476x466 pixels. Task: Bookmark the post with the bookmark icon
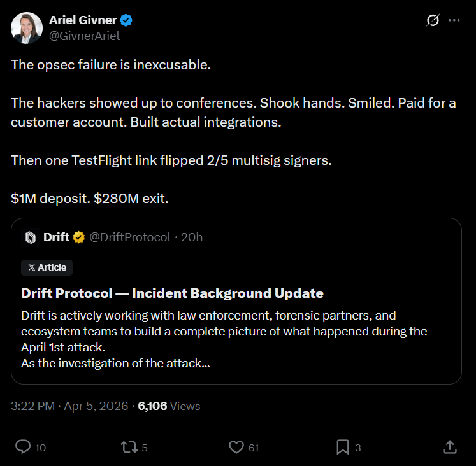pyautogui.click(x=343, y=448)
